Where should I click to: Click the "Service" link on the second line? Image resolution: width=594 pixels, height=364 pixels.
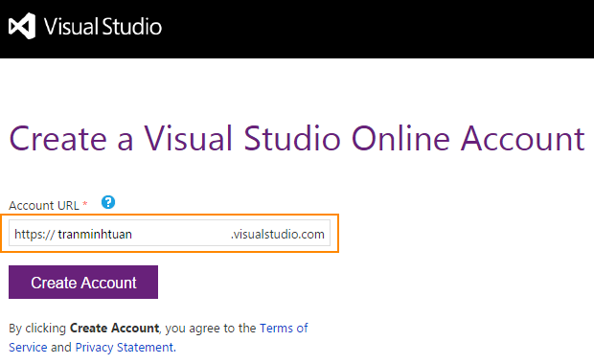tap(28, 348)
